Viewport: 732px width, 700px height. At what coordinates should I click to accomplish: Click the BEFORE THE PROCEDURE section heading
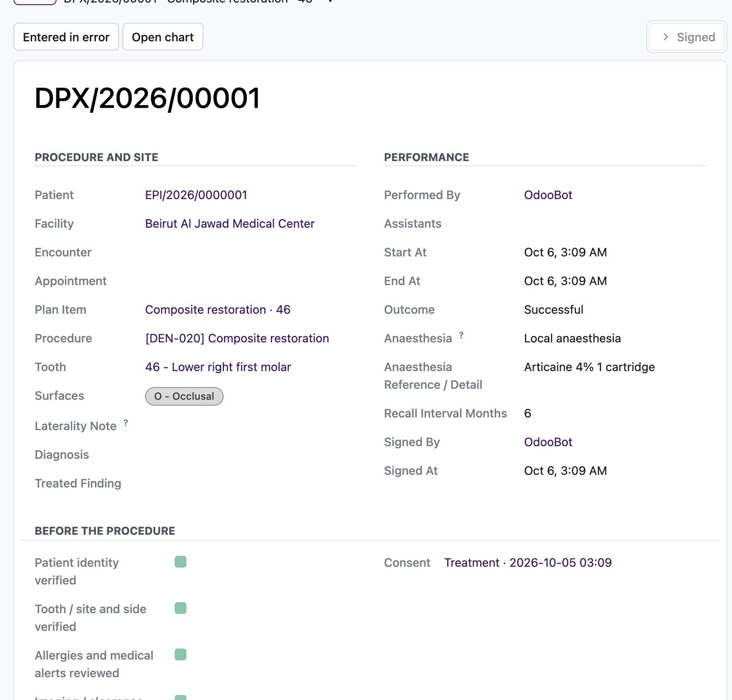pyautogui.click(x=105, y=531)
